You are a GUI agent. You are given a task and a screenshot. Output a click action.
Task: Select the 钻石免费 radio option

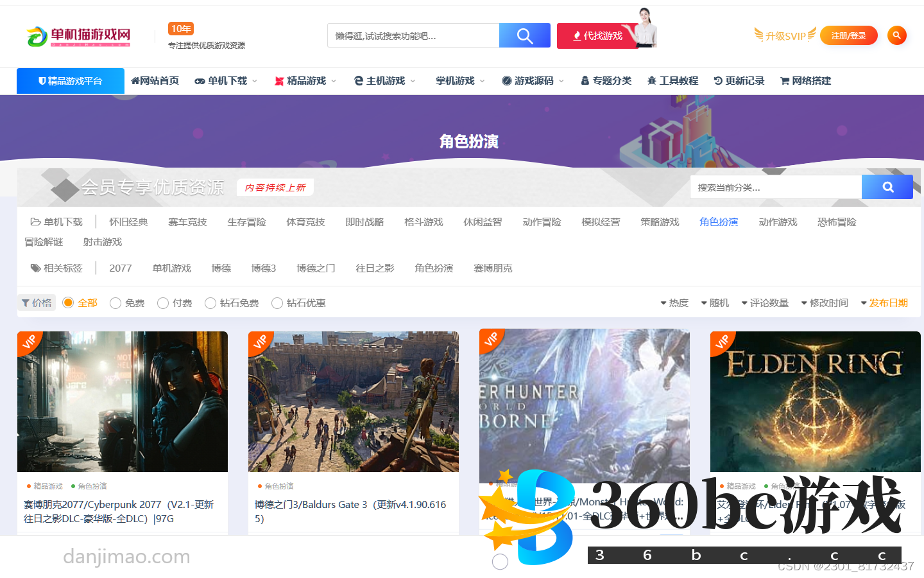click(210, 303)
